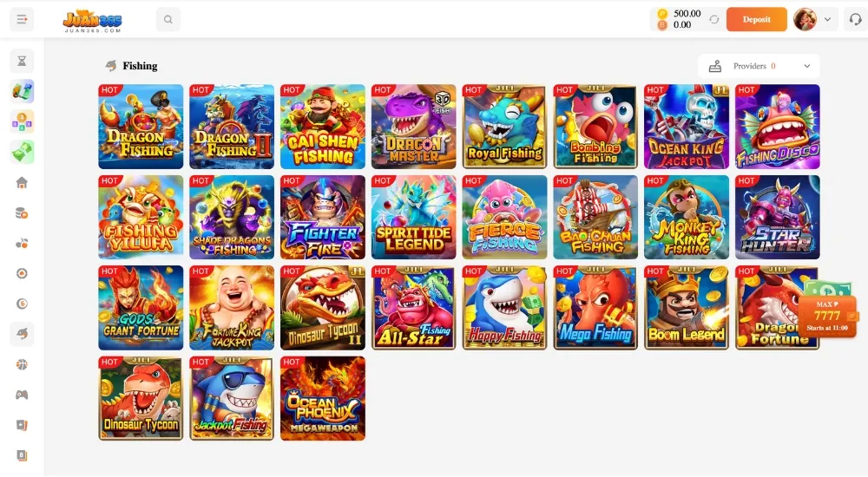Open the game controller icon in sidebar
868x477 pixels.
tap(22, 395)
